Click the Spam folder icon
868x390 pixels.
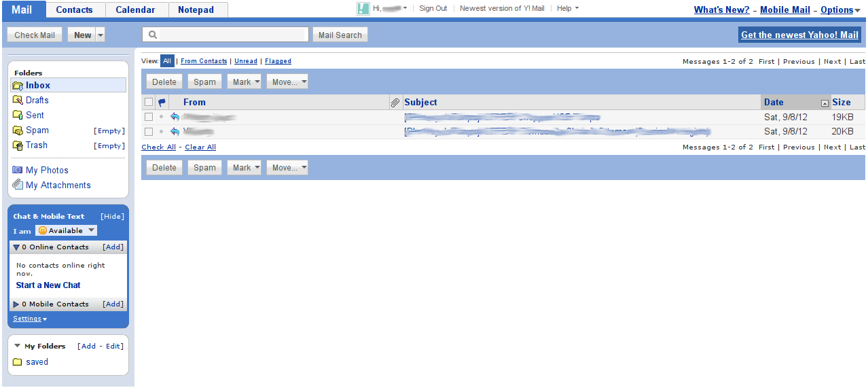[18, 130]
